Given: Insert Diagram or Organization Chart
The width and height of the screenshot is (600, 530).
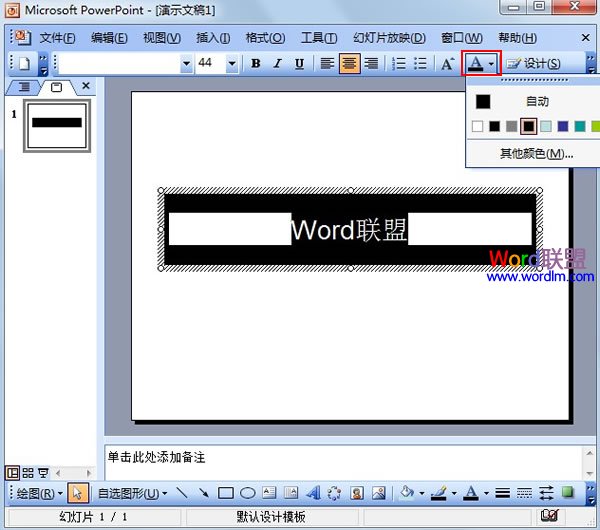Looking at the screenshot, I should click(x=335, y=493).
